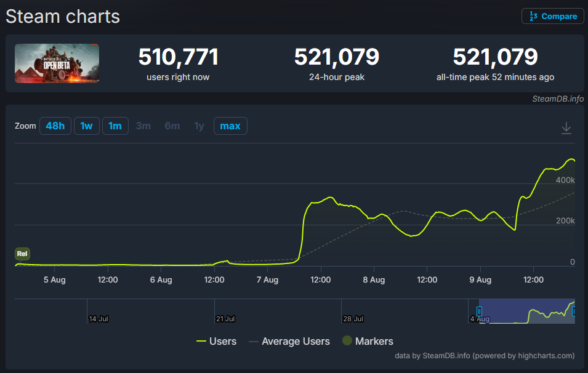The height and width of the screenshot is (373, 588).
Task: Select the disabled 6m zoom option
Action: [x=172, y=126]
